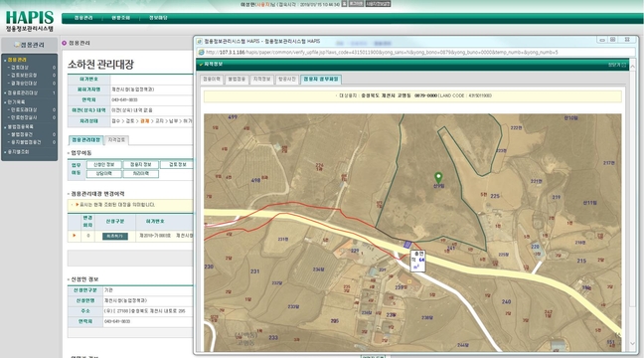
Task: Click the 점용지 정보 button
Action: (141, 165)
